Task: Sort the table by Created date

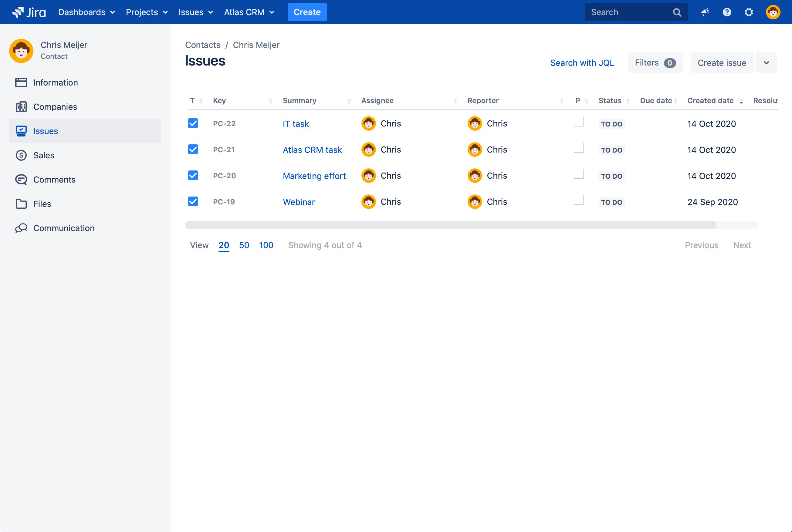Action: (x=711, y=100)
